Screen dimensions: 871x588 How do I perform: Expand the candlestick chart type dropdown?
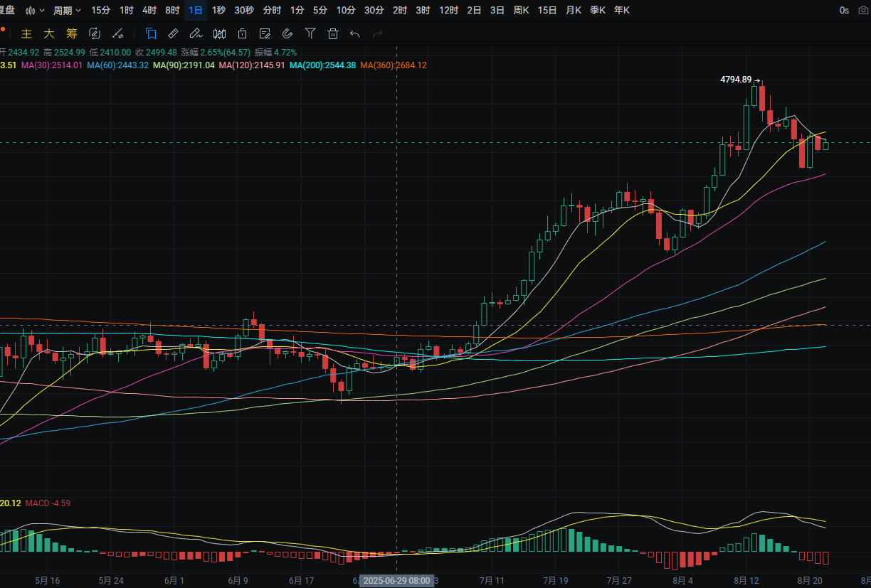pos(35,11)
